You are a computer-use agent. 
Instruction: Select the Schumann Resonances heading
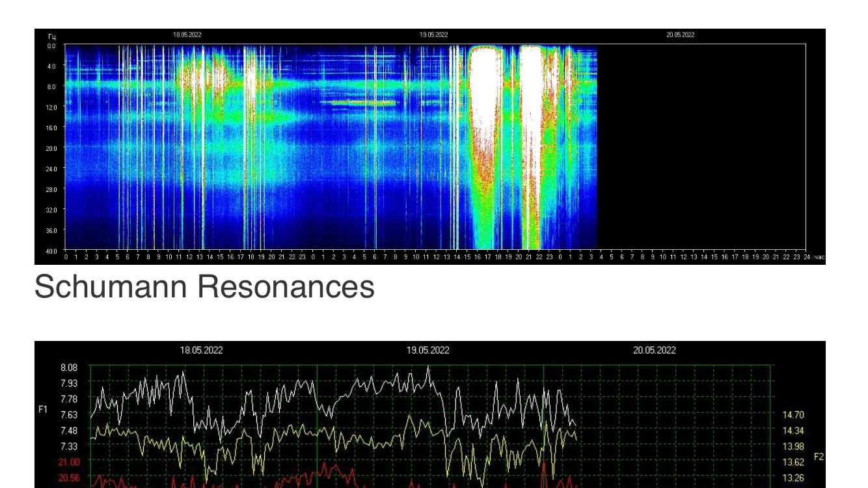204,286
